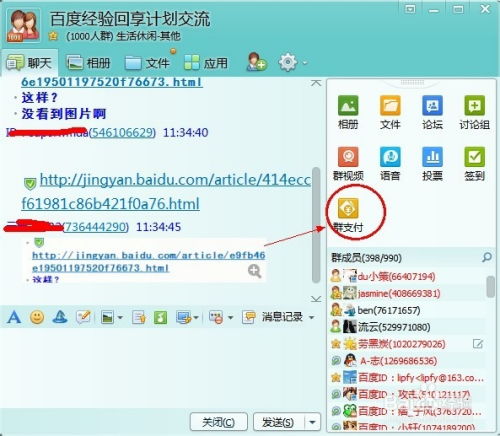Select member 百度ID：lipfy

[407, 378]
